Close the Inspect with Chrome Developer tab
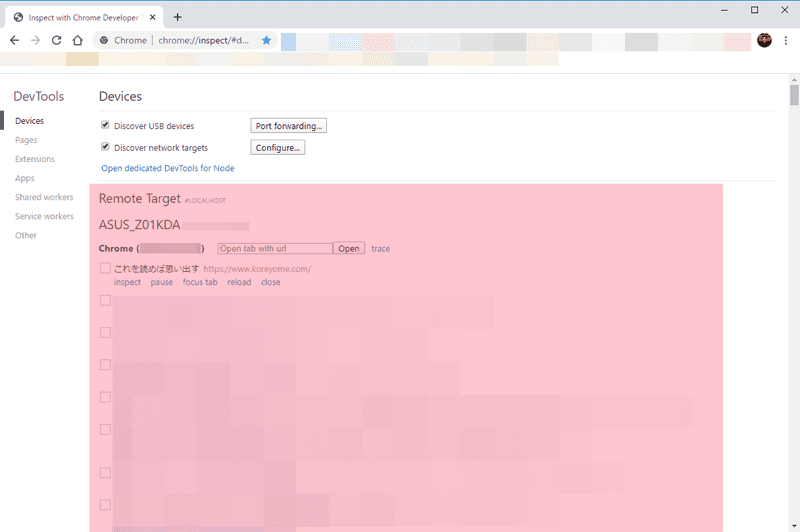 click(x=153, y=17)
